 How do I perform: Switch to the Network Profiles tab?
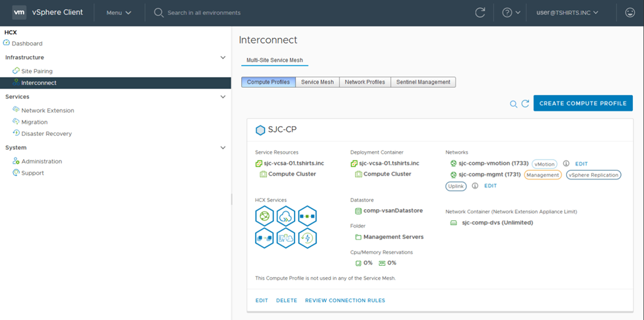point(365,82)
